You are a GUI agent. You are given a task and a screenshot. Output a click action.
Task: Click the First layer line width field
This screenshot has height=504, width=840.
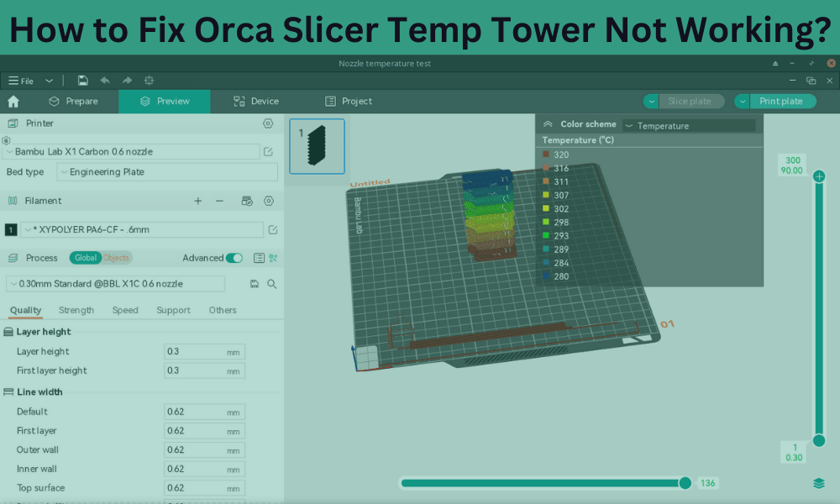204,431
